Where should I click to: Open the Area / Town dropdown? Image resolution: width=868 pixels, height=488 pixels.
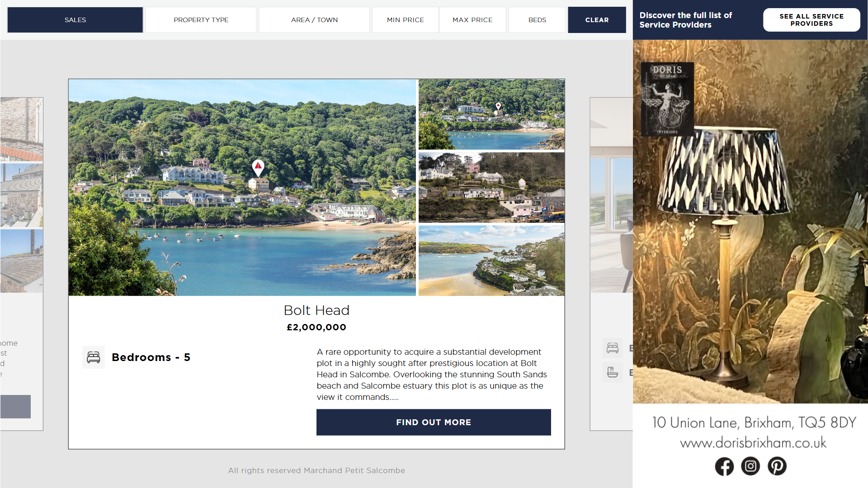coord(314,20)
